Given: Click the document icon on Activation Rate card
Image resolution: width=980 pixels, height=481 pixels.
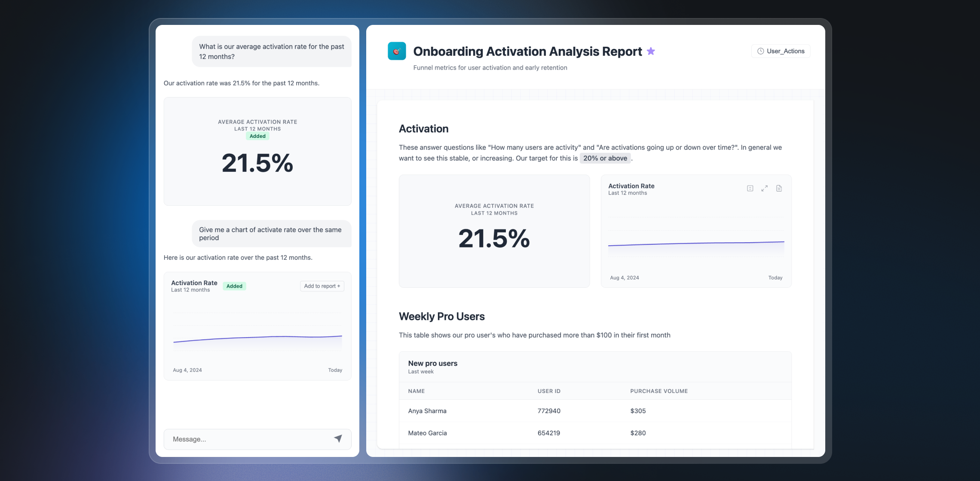Looking at the screenshot, I should click(779, 189).
